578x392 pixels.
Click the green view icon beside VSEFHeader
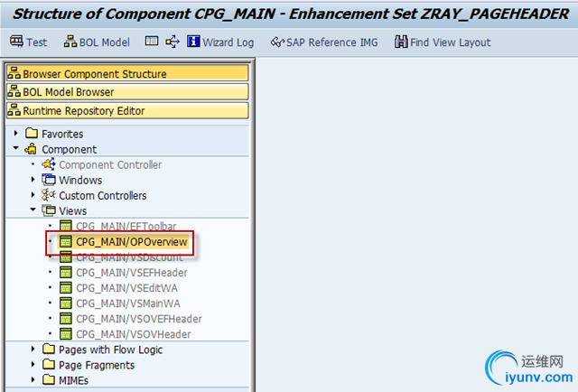point(66,272)
